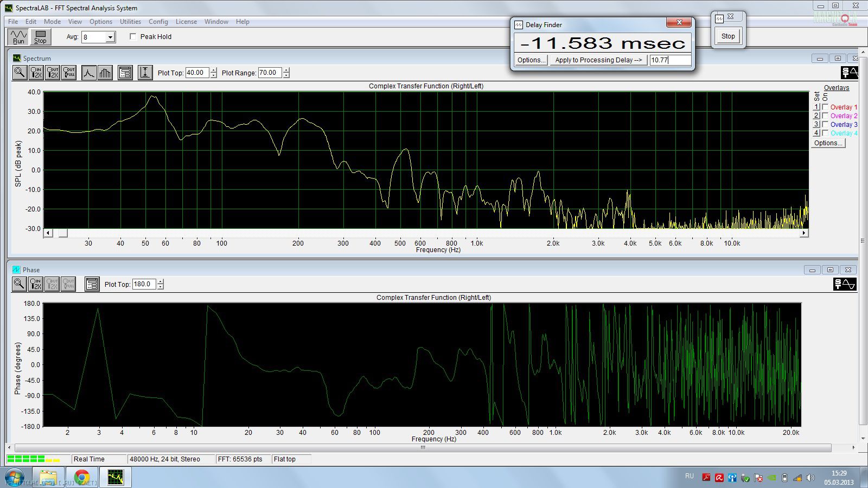Screen dimensions: 868x488
Task: Click Zoom Out Full in Phase toolbar
Action: 68,284
